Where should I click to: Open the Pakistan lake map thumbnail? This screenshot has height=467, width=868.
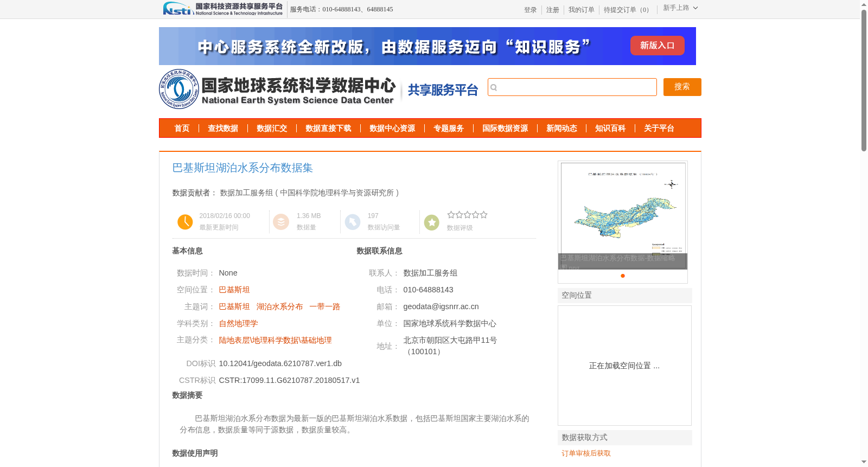pyautogui.click(x=623, y=215)
